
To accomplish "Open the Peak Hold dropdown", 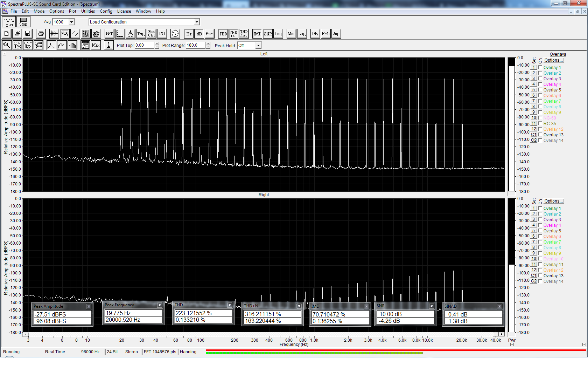I will [258, 46].
